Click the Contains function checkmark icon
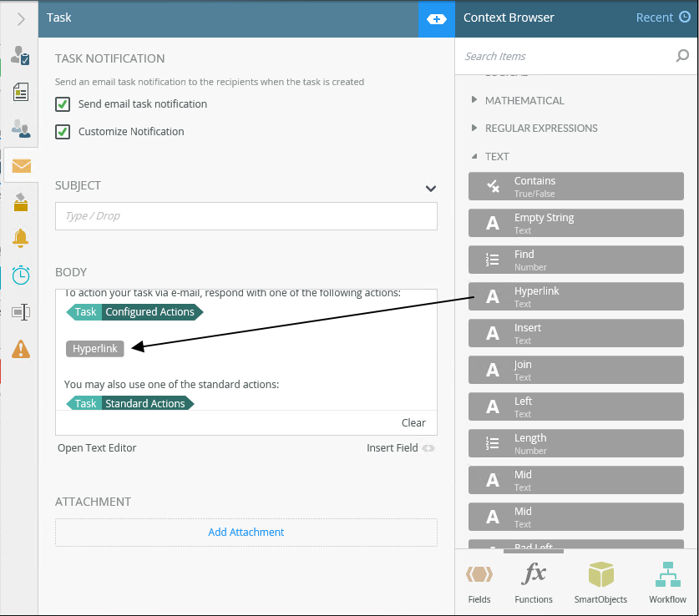 [493, 186]
